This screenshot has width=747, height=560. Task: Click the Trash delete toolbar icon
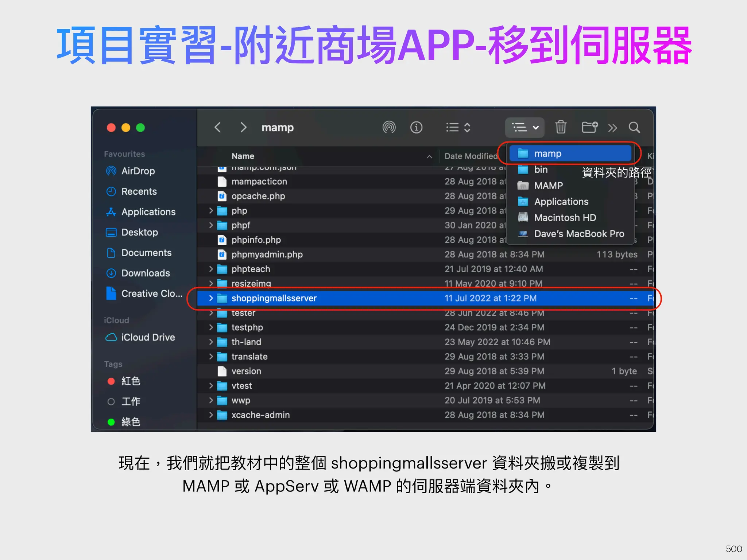pos(561,127)
